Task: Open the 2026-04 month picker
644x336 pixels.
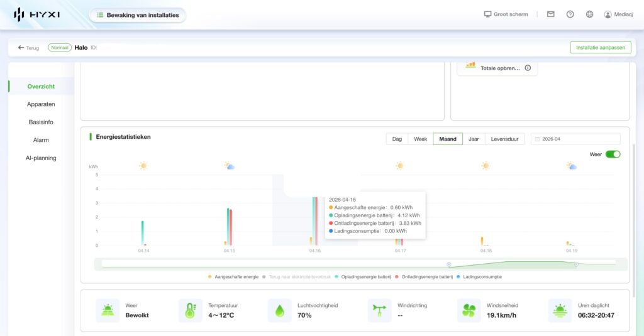Action: point(575,139)
